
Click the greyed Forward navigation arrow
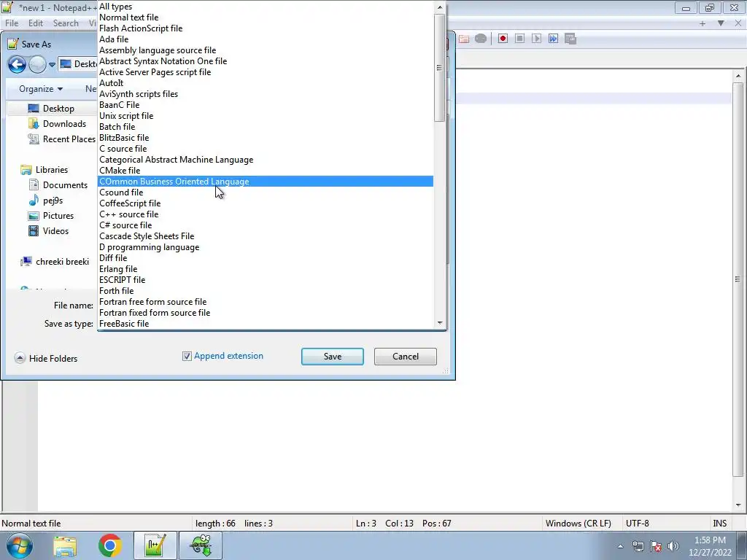(38, 64)
